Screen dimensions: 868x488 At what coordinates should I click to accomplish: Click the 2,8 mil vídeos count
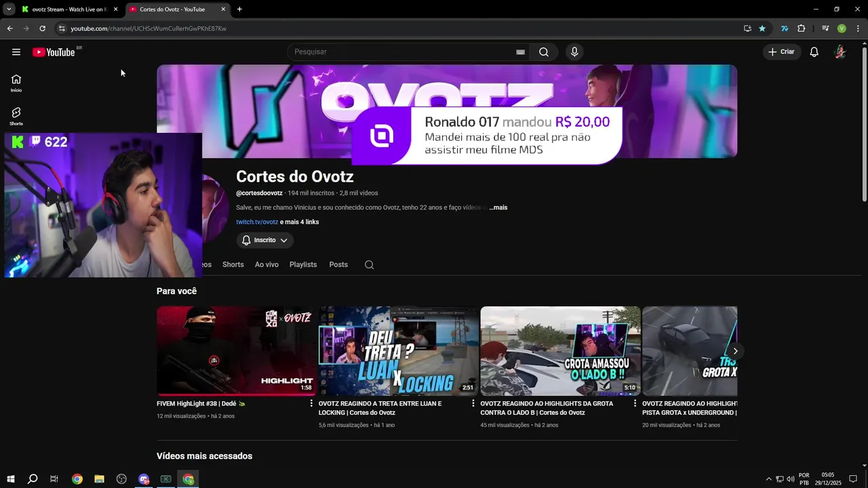[x=359, y=193]
